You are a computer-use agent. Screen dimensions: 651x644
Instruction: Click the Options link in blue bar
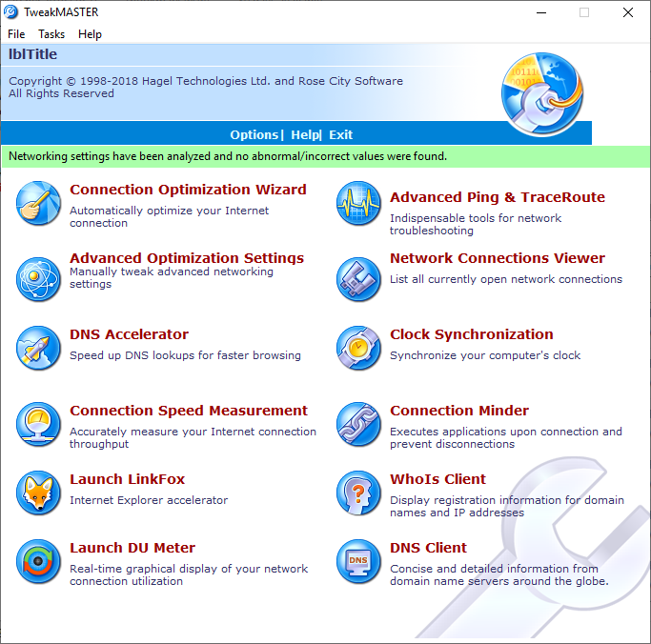(254, 134)
